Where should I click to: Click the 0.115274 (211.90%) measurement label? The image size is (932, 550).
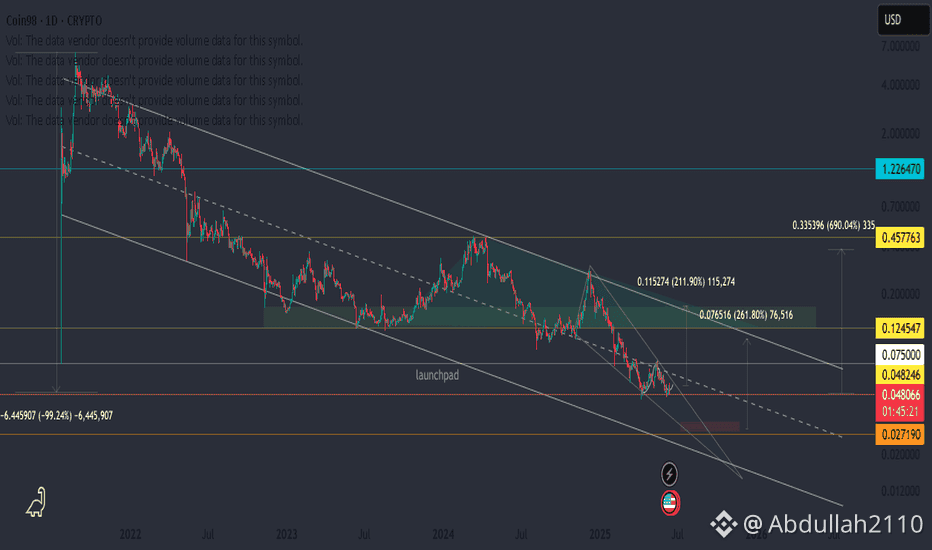686,282
